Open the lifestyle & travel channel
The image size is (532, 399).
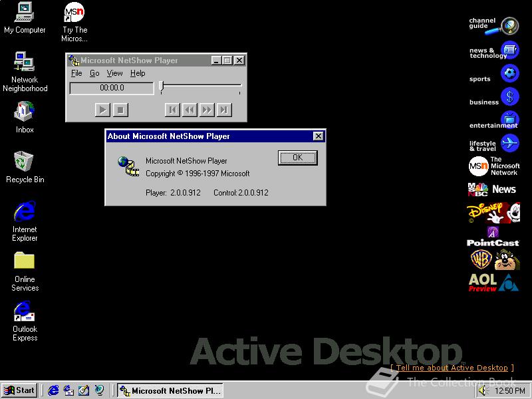coord(493,143)
